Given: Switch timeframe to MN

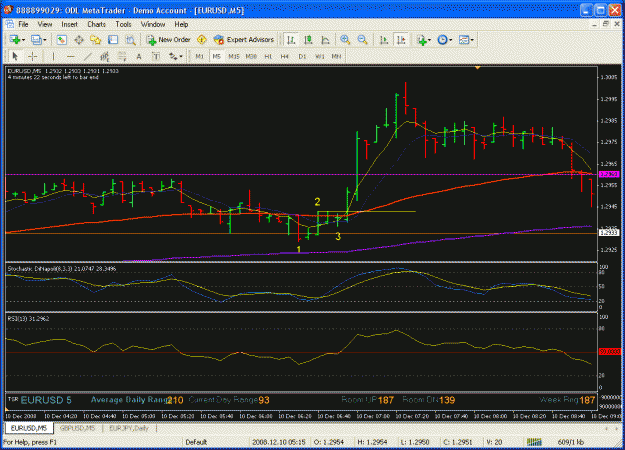Looking at the screenshot, I should (336, 57).
